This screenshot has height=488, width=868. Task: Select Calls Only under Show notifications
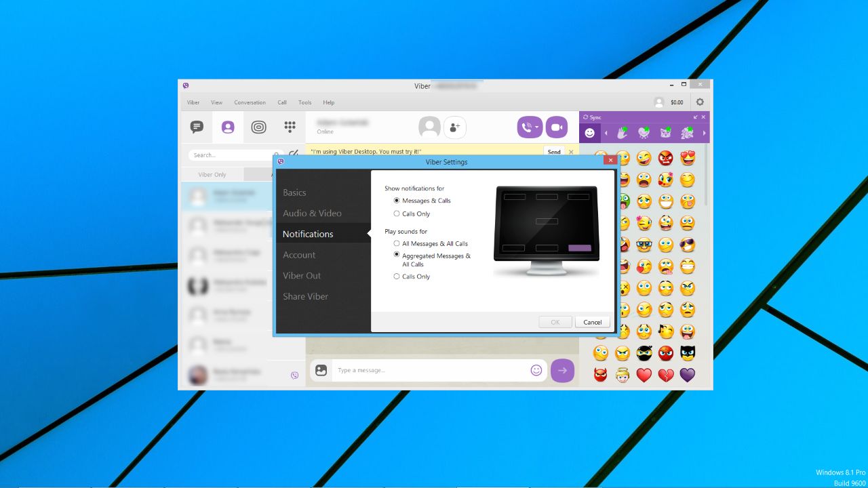pyautogui.click(x=397, y=213)
